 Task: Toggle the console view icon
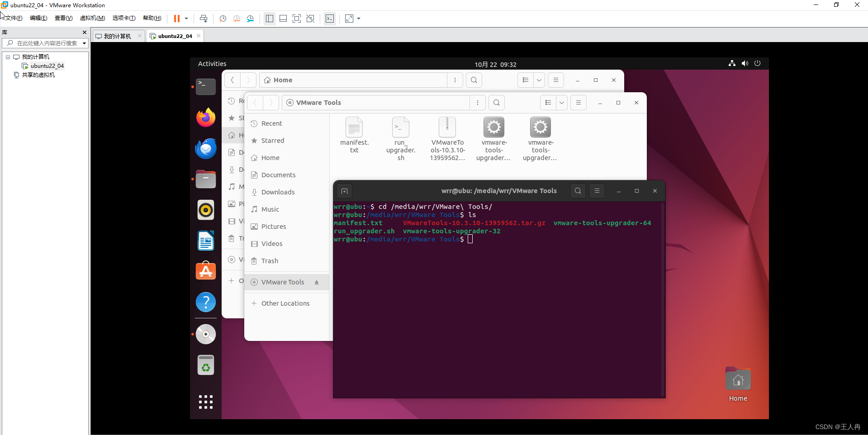coord(330,19)
